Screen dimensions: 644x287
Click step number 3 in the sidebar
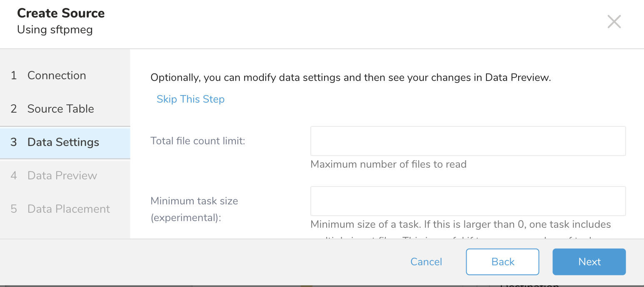coord(14,142)
